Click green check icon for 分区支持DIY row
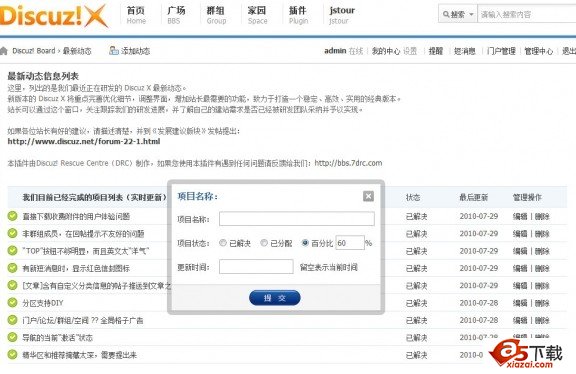 click(x=12, y=302)
